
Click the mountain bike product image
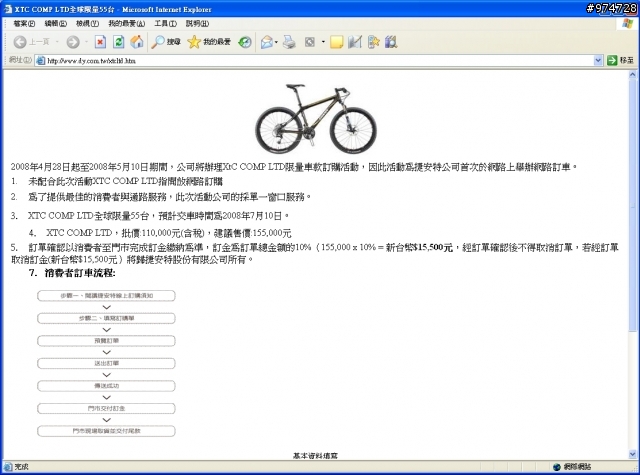point(316,118)
